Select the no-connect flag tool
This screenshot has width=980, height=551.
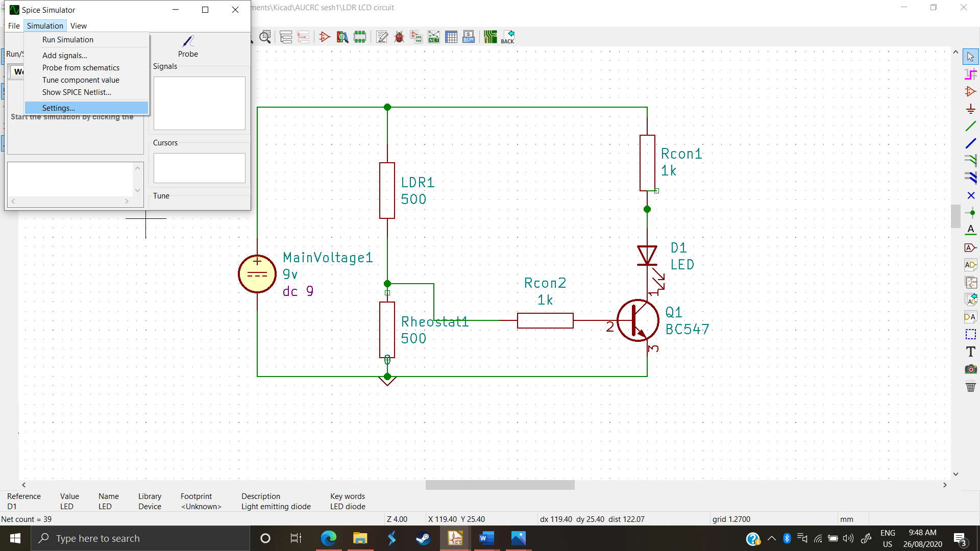(971, 195)
